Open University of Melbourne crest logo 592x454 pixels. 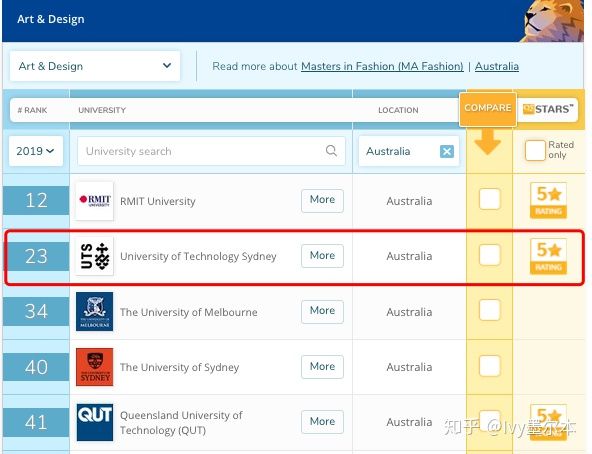point(94,312)
